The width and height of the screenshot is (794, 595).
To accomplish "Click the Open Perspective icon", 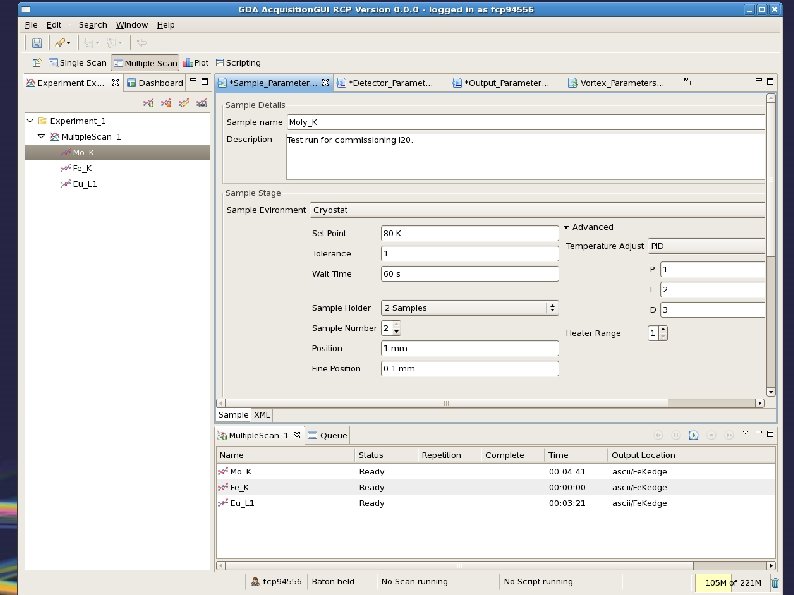I will click(36, 62).
